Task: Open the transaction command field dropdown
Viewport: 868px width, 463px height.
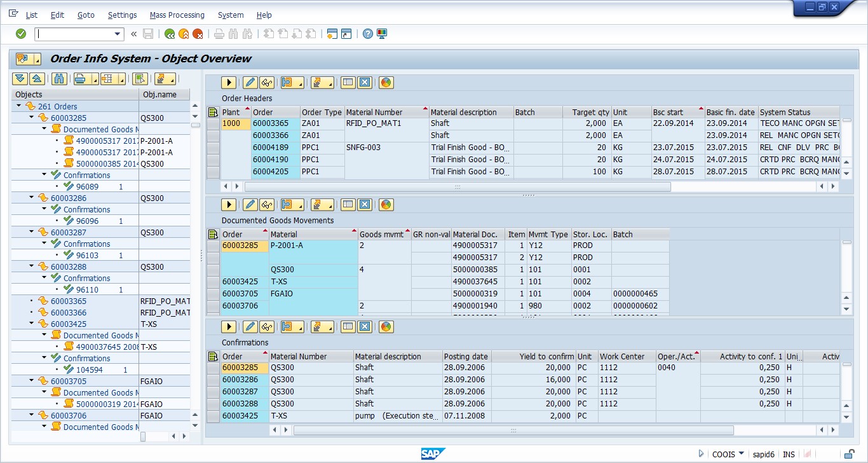Action: 118,34
